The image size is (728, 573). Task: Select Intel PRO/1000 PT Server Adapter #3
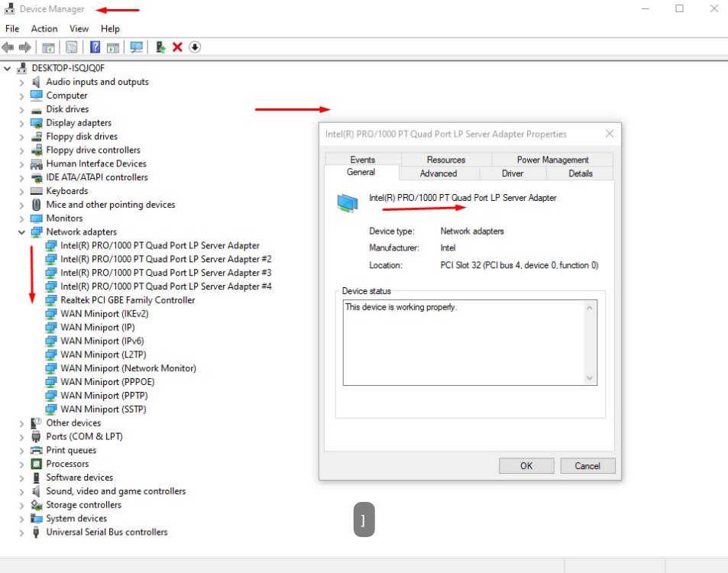(x=166, y=273)
